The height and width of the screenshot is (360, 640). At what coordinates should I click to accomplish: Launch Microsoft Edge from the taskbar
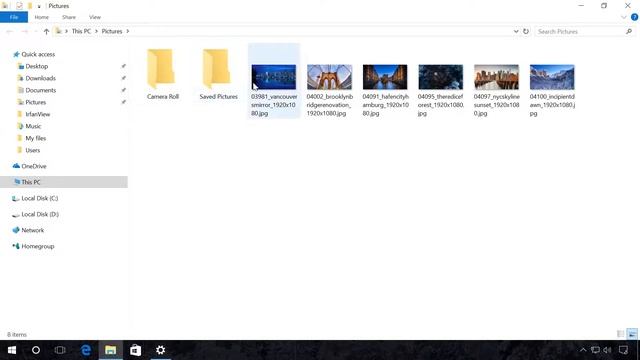click(86, 350)
